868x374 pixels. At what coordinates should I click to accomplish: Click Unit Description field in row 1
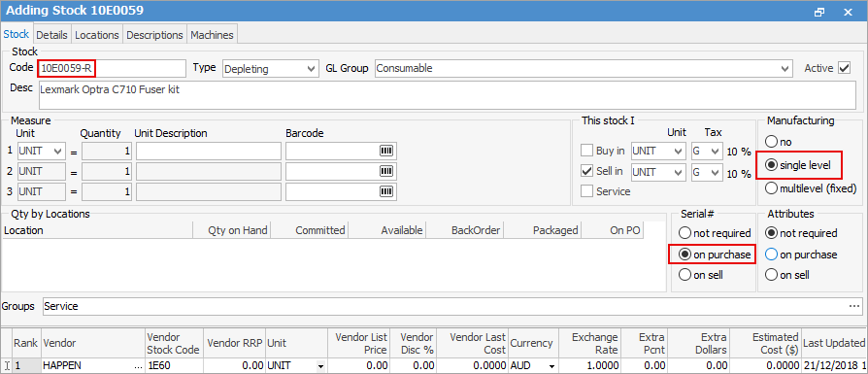click(209, 151)
